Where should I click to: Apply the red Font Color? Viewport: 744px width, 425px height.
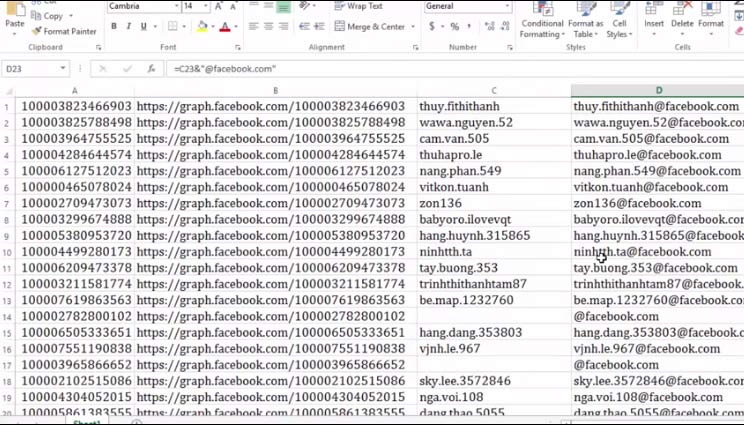(225, 27)
